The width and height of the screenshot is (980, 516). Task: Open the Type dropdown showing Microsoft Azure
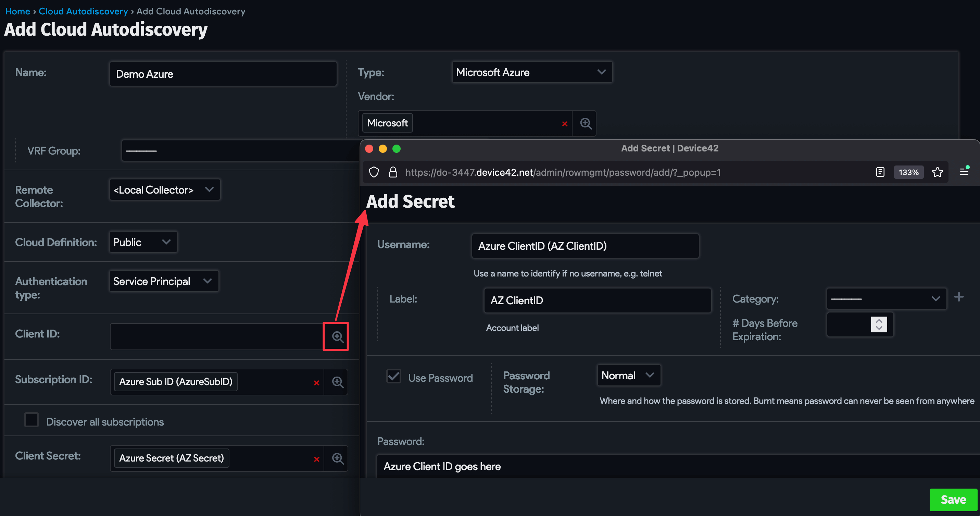click(532, 72)
